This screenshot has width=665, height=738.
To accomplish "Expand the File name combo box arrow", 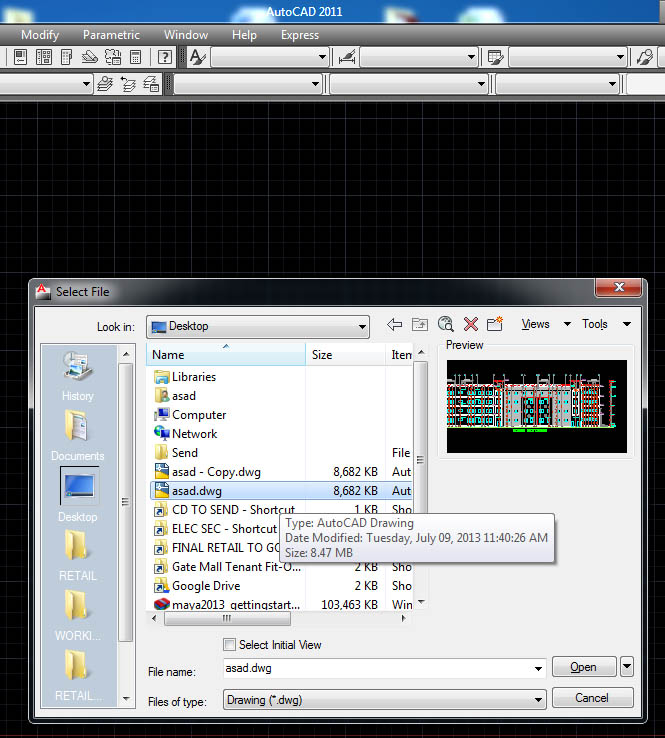I will coord(538,668).
